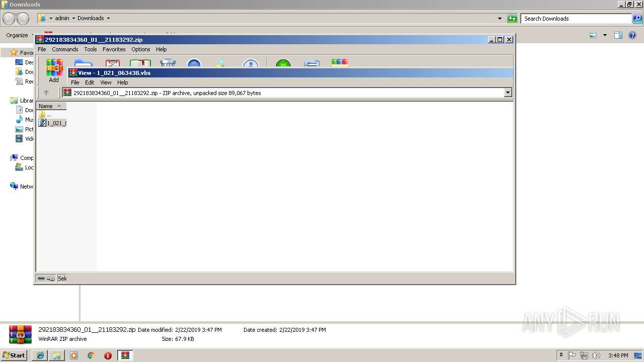Open Desktop in Explorer sidebar
644x362 pixels.
[25, 62]
